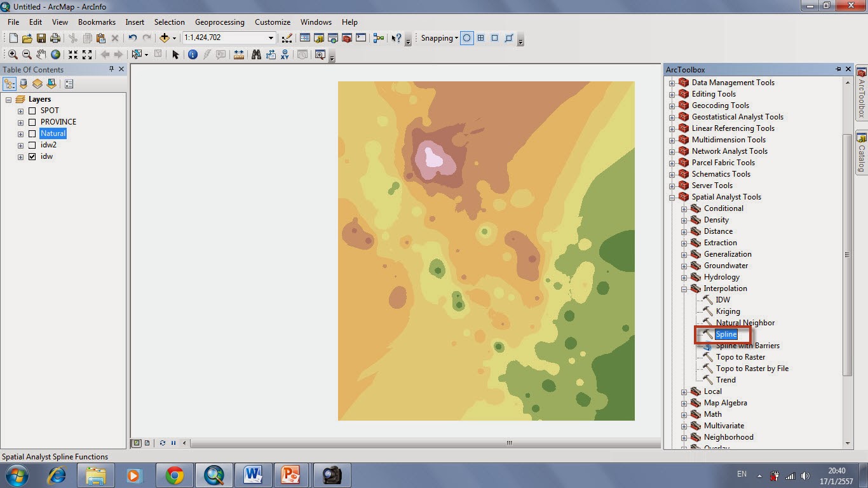Select the Kriging tool

point(728,311)
